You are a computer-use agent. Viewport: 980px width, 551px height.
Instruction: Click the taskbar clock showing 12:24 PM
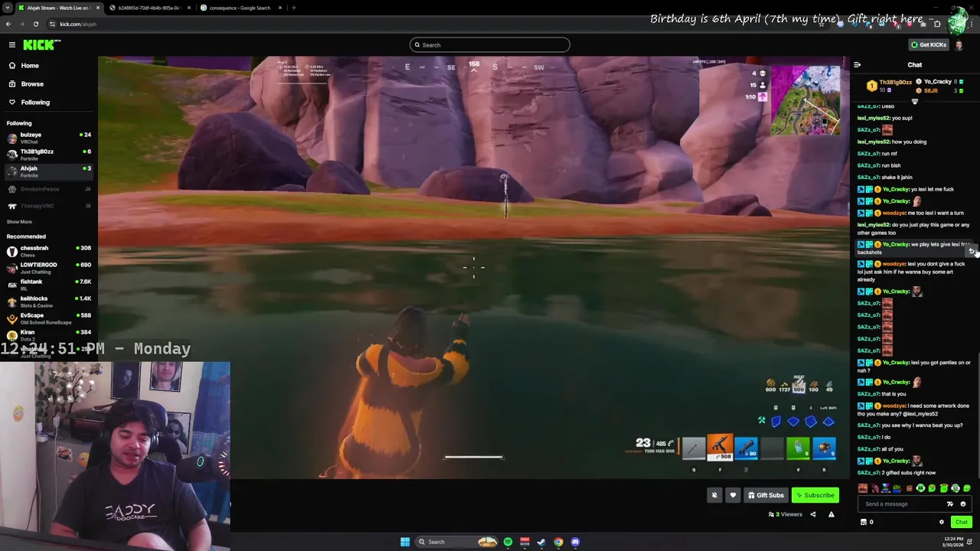(954, 542)
